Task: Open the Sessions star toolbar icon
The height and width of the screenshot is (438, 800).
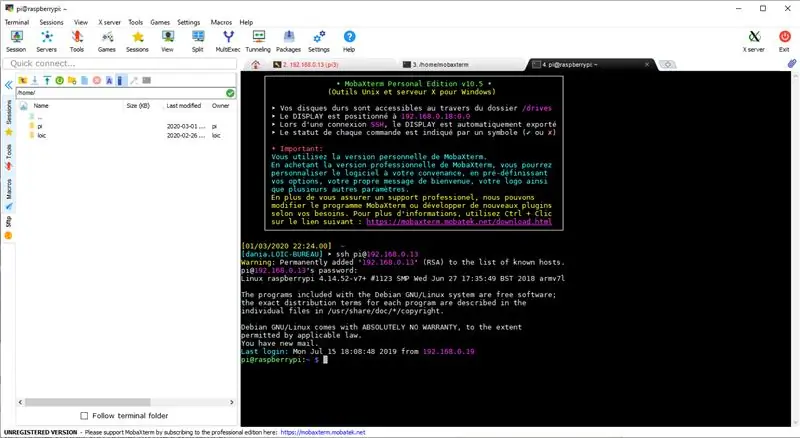Action: tap(137, 41)
